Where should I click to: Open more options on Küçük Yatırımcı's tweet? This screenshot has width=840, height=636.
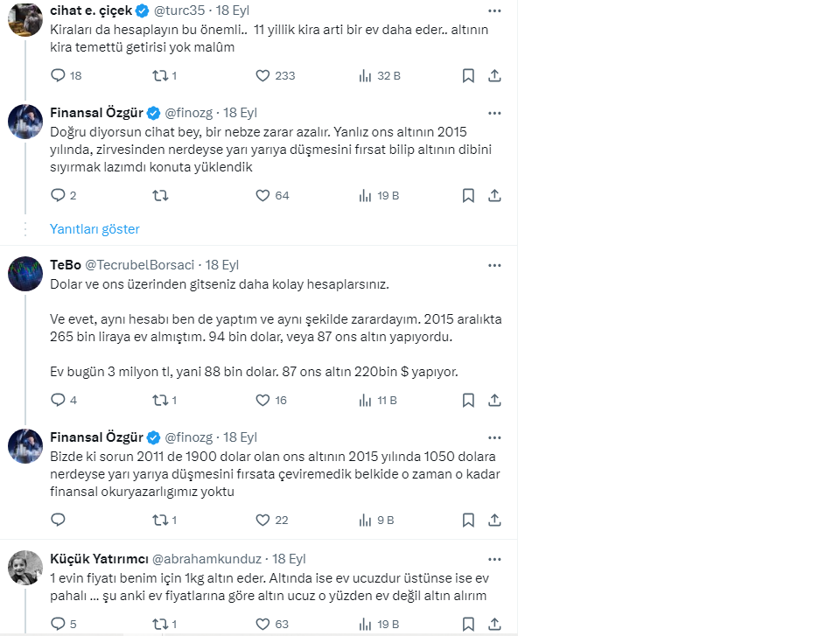[494, 558]
